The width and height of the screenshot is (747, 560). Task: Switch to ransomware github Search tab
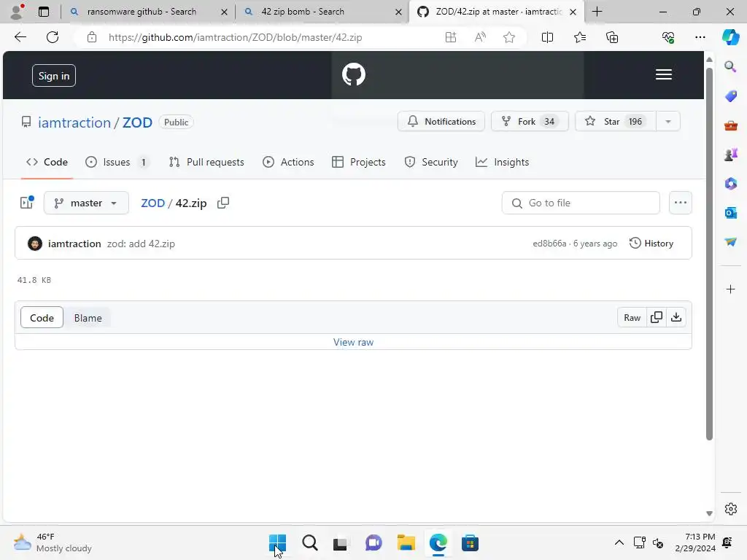[142, 12]
